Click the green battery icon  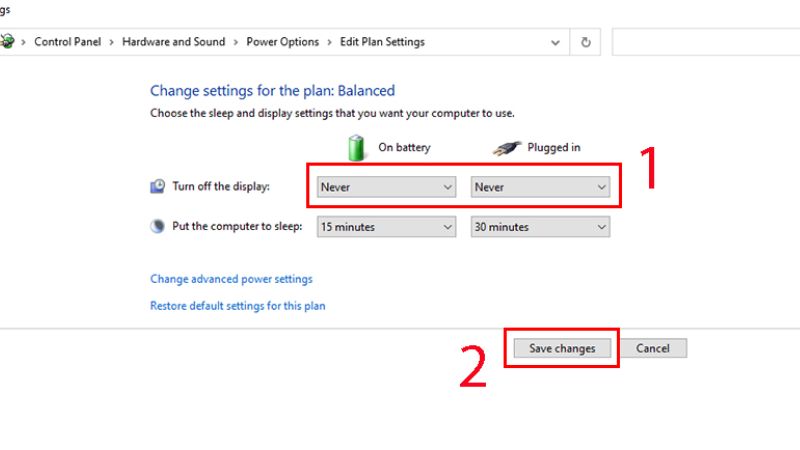pos(357,147)
